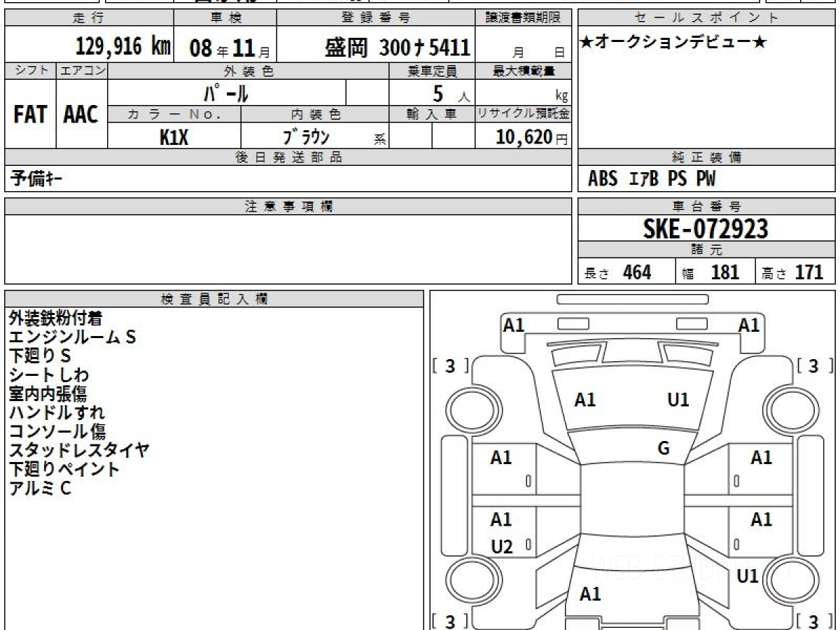The width and height of the screenshot is (840, 630).
Task: Click the U1 mark on the hood
Action: (678, 400)
